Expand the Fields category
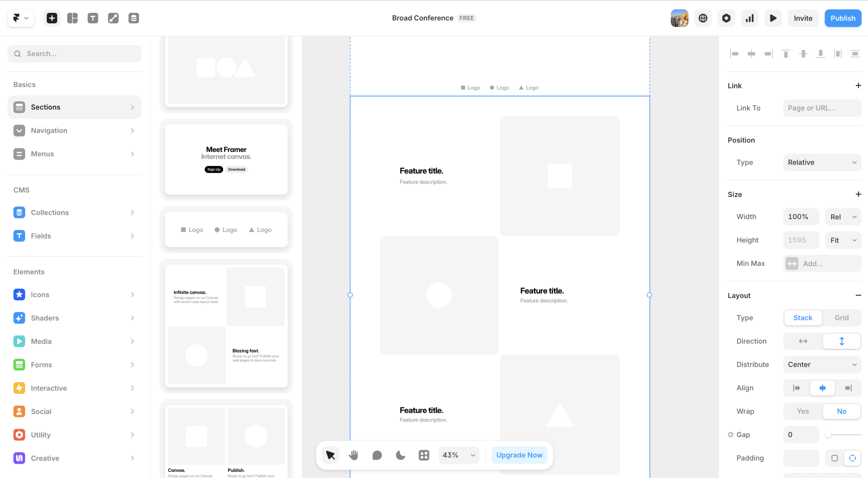The image size is (868, 478). click(74, 236)
